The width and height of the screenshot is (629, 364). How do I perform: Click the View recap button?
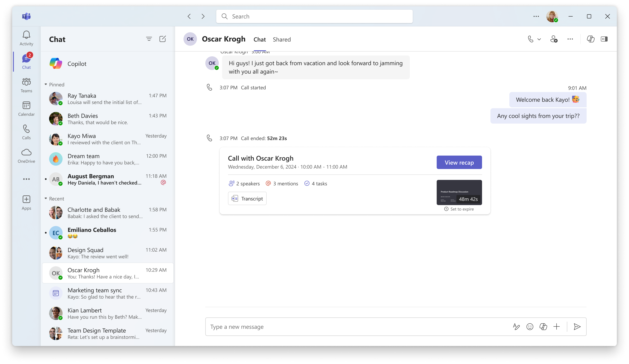(459, 162)
